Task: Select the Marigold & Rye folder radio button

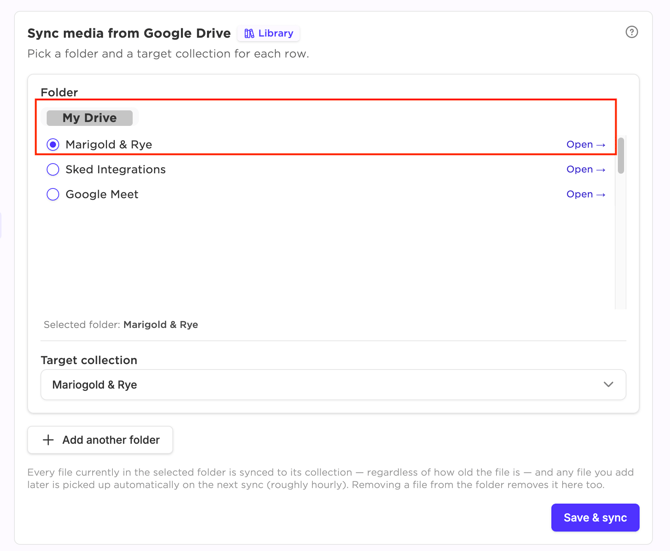Action: pyautogui.click(x=53, y=145)
